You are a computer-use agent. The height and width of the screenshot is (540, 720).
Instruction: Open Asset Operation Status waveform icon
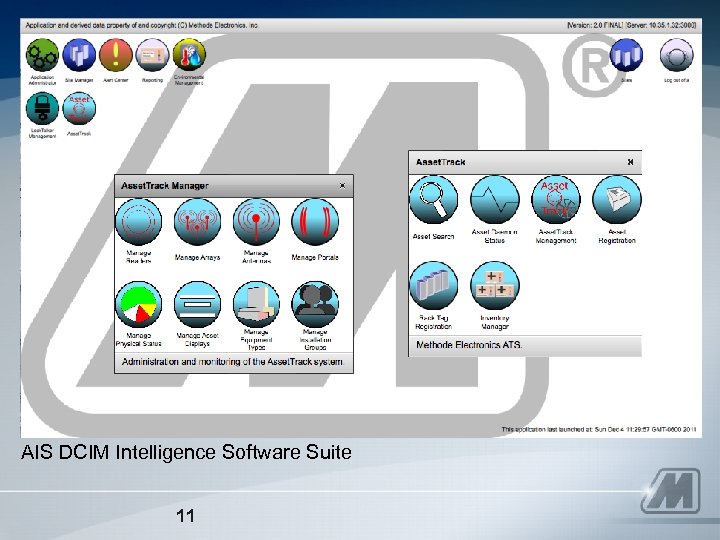pyautogui.click(x=495, y=200)
